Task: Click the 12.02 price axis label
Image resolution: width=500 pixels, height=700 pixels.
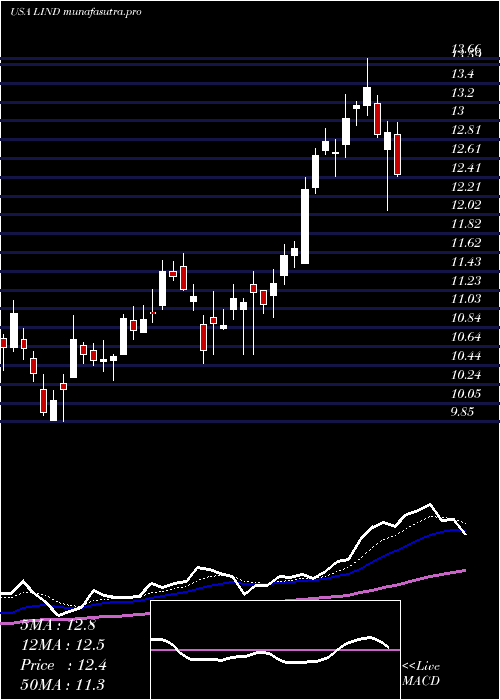Action: pyautogui.click(x=466, y=205)
